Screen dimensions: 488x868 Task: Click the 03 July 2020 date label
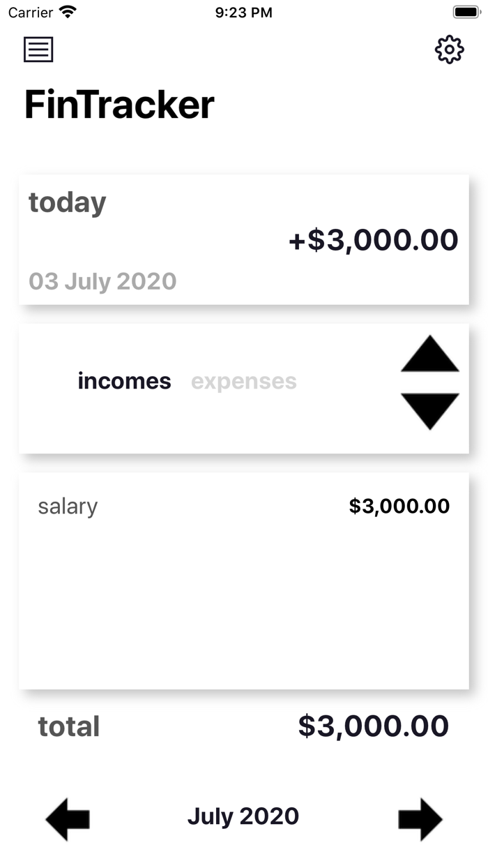pyautogui.click(x=102, y=281)
